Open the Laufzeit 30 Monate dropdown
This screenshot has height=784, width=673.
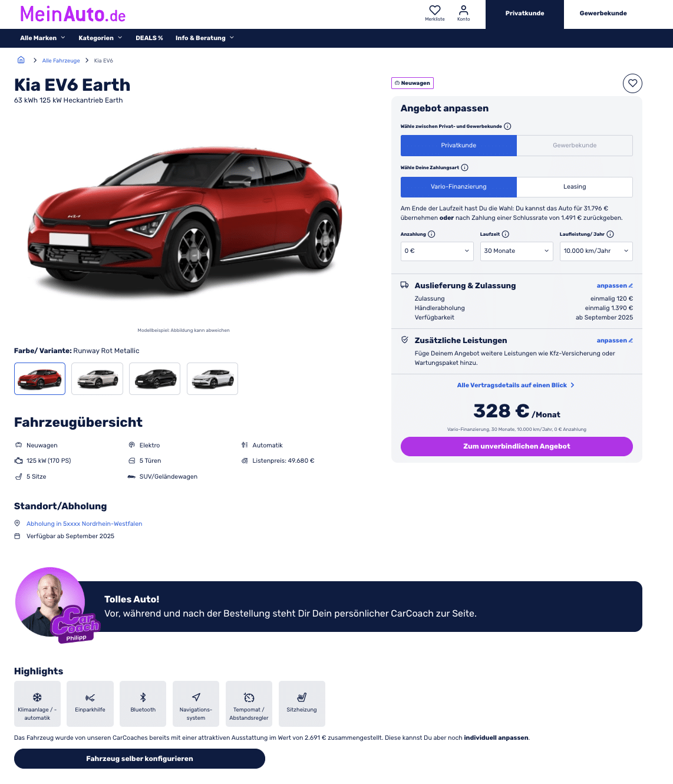click(517, 251)
